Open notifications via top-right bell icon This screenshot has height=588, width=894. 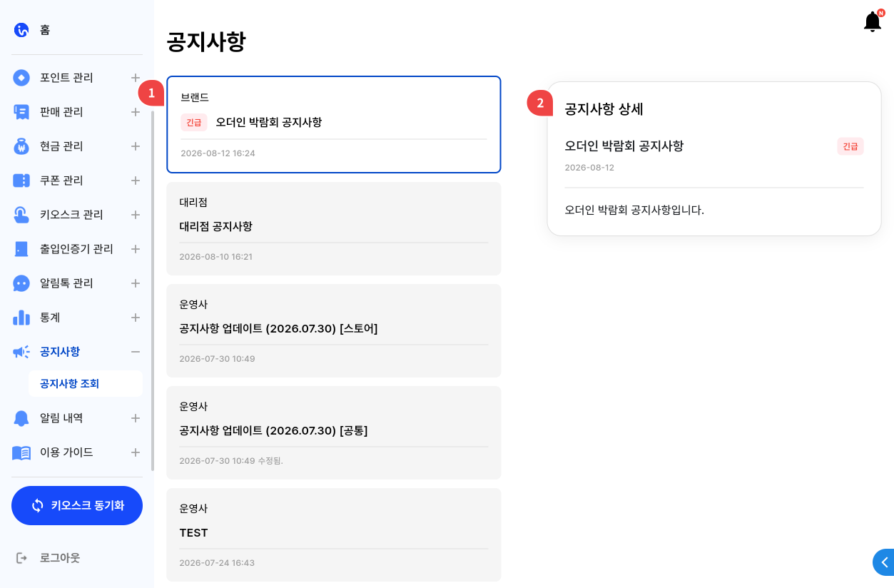coord(873,21)
